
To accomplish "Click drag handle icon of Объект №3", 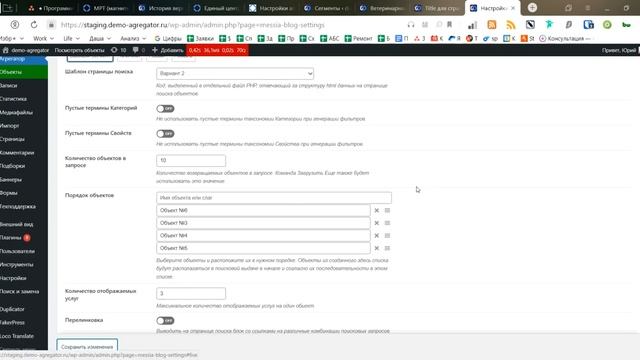I will 387,223.
